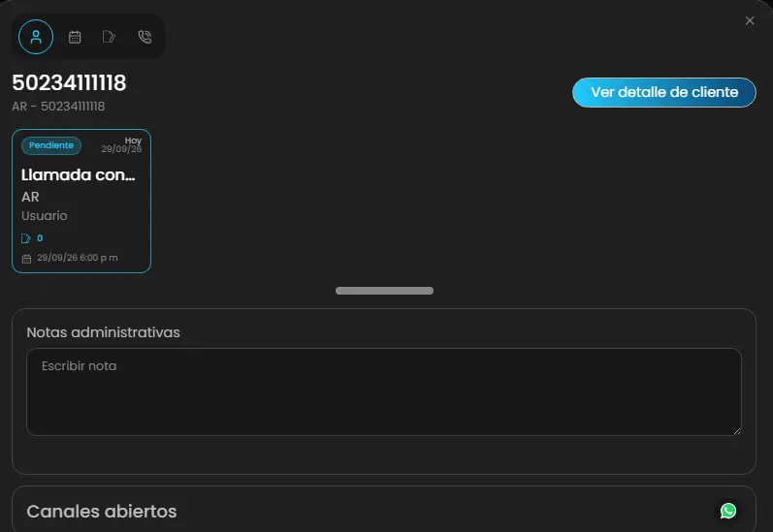Click the Canales abiertos section header

coord(102,512)
